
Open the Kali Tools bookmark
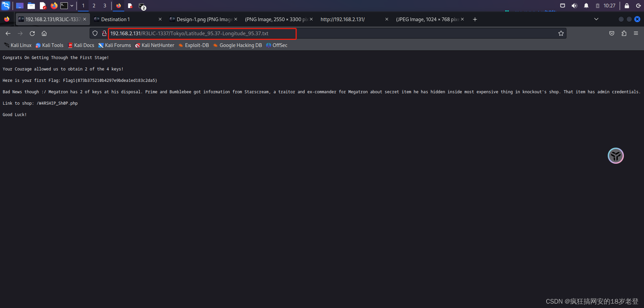pos(49,45)
